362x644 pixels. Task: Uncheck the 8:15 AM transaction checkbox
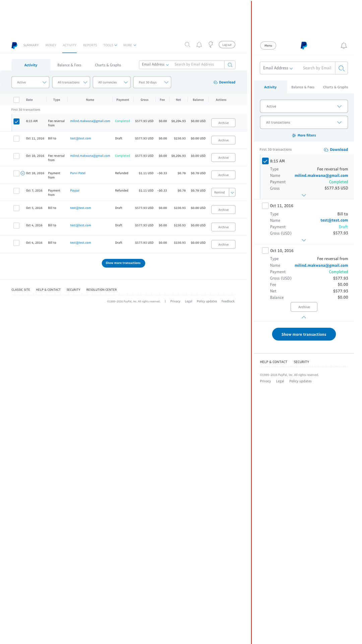[x=16, y=121]
